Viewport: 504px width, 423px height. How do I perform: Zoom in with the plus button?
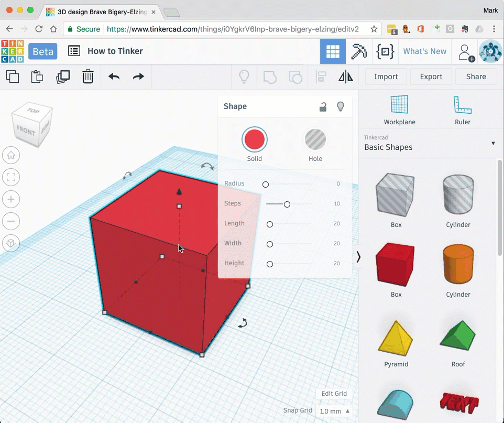[11, 199]
